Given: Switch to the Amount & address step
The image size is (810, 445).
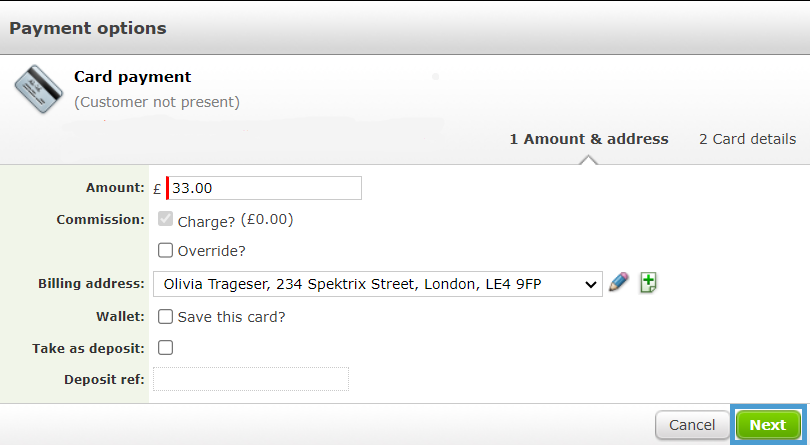Looking at the screenshot, I should (589, 139).
